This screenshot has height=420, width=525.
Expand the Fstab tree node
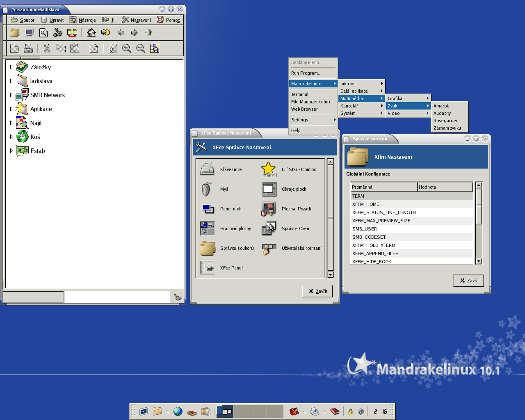pyautogui.click(x=11, y=151)
